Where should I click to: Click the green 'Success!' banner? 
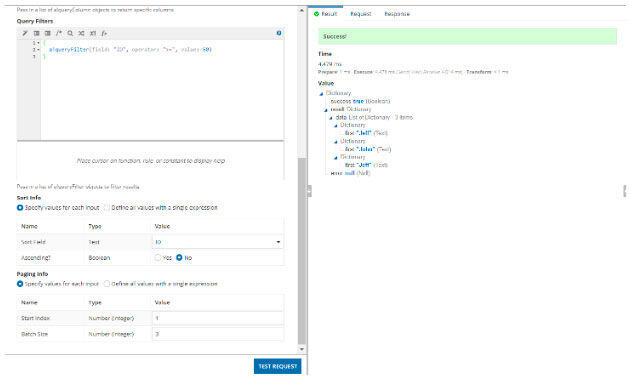click(x=467, y=36)
